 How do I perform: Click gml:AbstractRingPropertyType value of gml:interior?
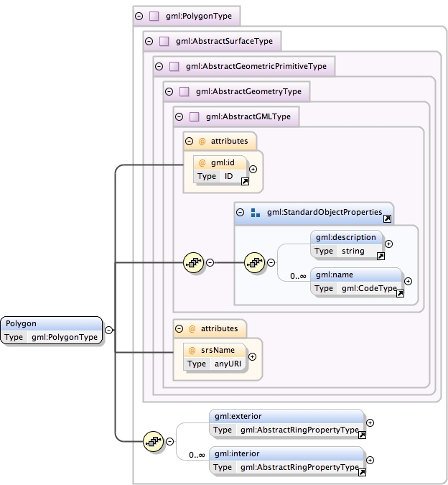tap(299, 467)
